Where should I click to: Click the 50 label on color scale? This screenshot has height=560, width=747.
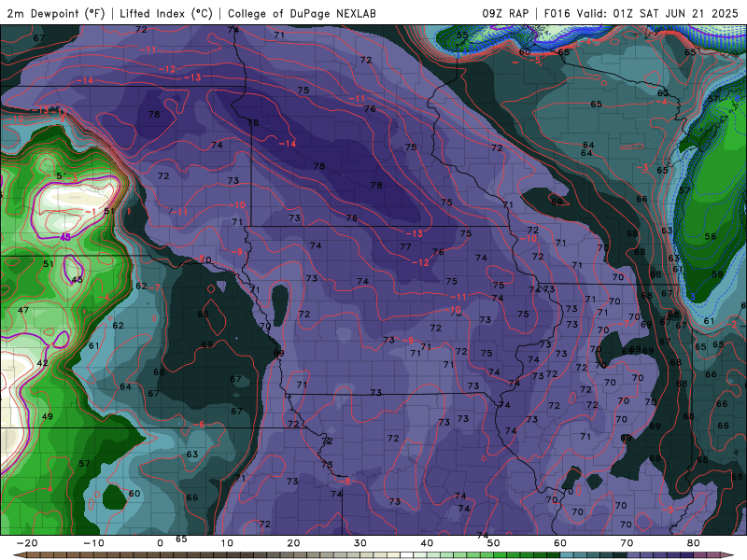click(x=494, y=543)
